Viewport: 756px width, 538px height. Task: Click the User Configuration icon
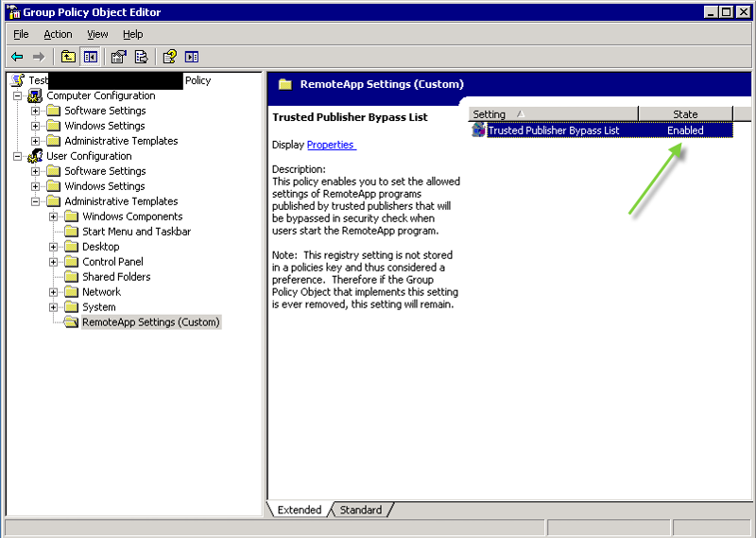[35, 156]
